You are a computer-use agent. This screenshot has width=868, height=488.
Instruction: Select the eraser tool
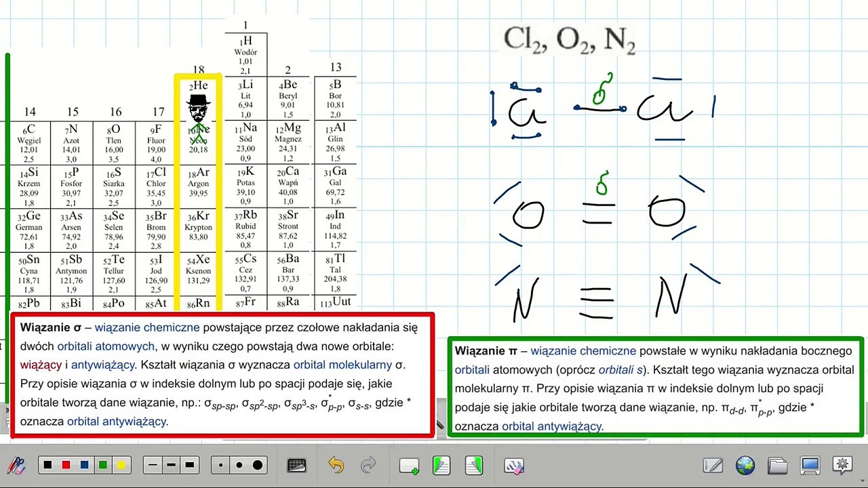[514, 466]
